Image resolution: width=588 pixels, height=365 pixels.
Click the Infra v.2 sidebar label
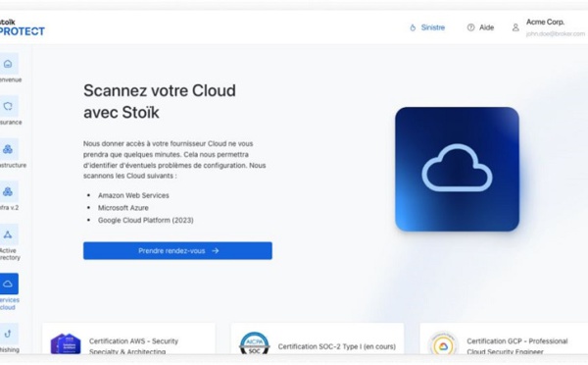pyautogui.click(x=10, y=207)
